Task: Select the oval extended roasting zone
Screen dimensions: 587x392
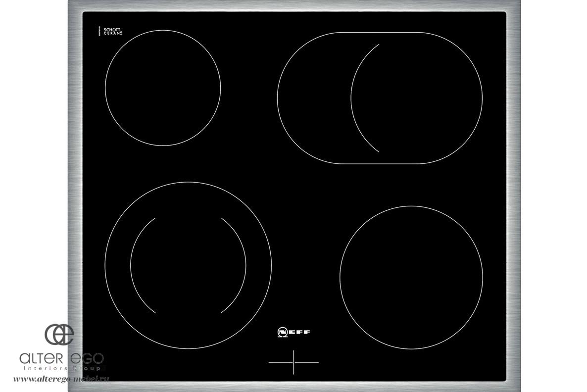Action: (x=380, y=98)
